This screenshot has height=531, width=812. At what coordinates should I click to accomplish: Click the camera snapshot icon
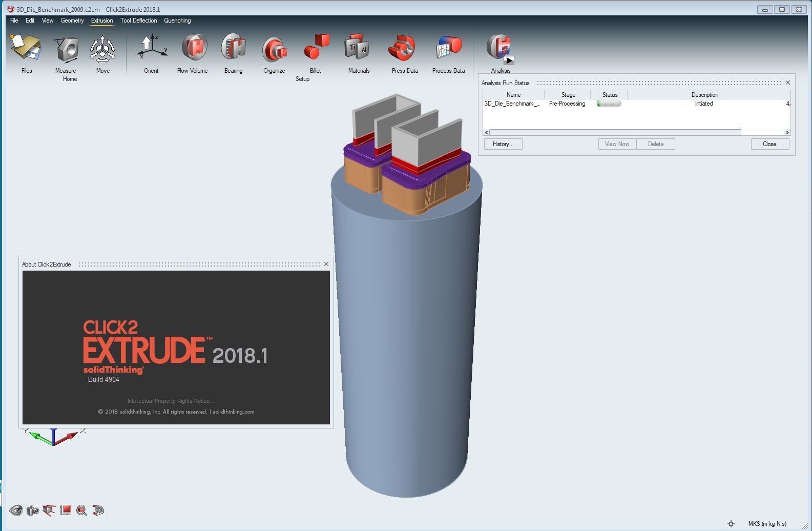point(32,510)
